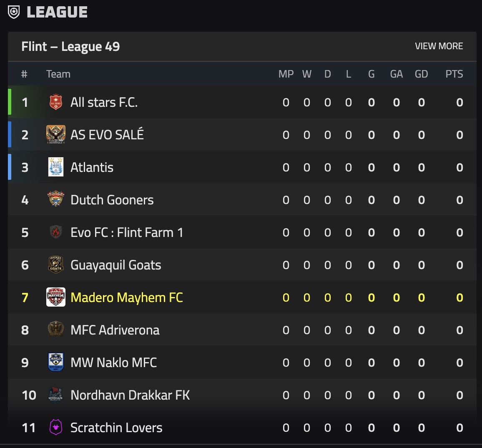Viewport: 482px width, 448px height.
Task: Open the VIEW MORE link
Action: coord(439,46)
